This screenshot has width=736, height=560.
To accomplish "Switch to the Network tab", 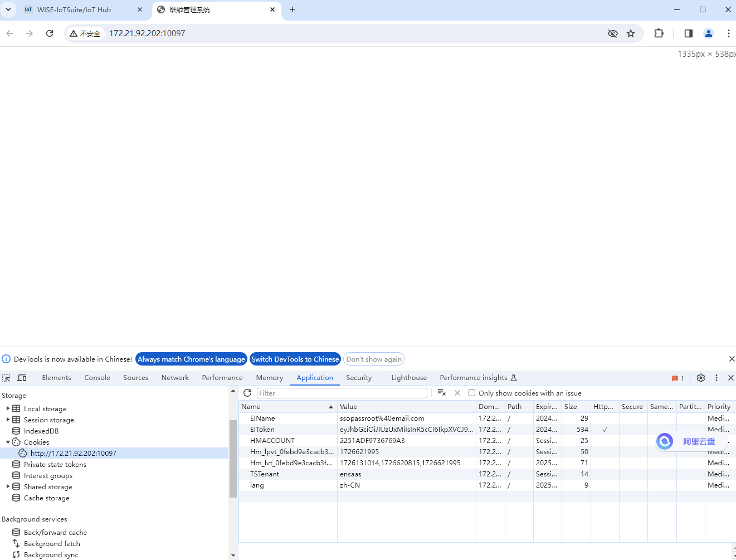I will coord(175,378).
